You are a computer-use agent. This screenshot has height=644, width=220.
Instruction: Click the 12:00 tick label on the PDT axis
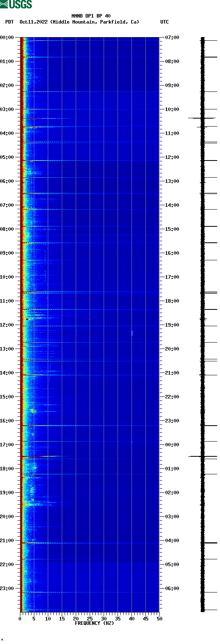[x=7, y=325]
